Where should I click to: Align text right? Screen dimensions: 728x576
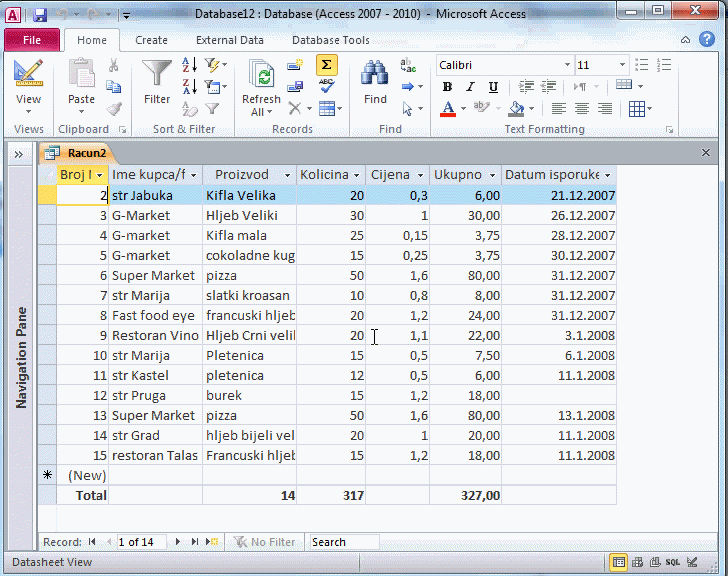[604, 109]
